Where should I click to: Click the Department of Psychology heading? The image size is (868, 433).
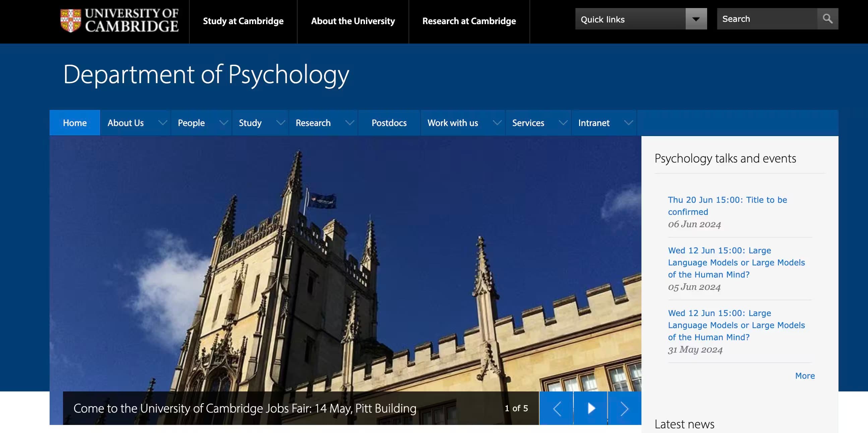tap(206, 75)
